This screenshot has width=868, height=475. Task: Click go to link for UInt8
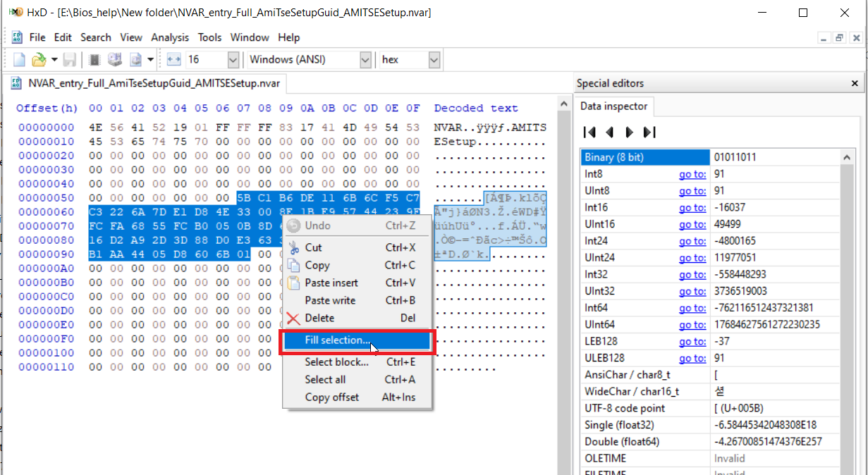[692, 191]
